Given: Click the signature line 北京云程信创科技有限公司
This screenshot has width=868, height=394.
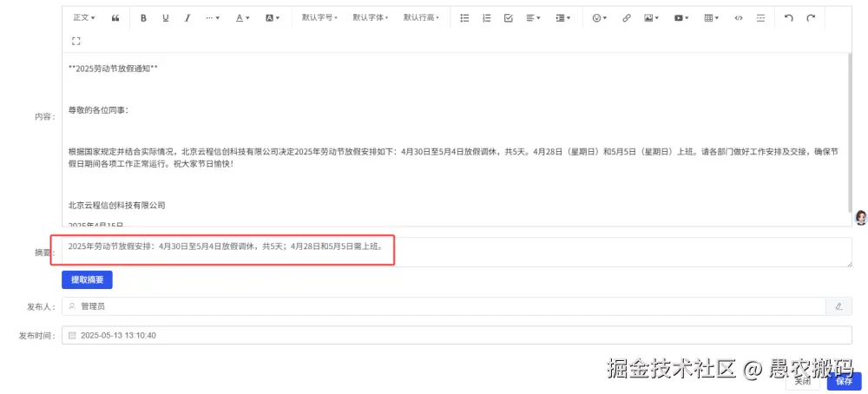Looking at the screenshot, I should click(x=117, y=206).
